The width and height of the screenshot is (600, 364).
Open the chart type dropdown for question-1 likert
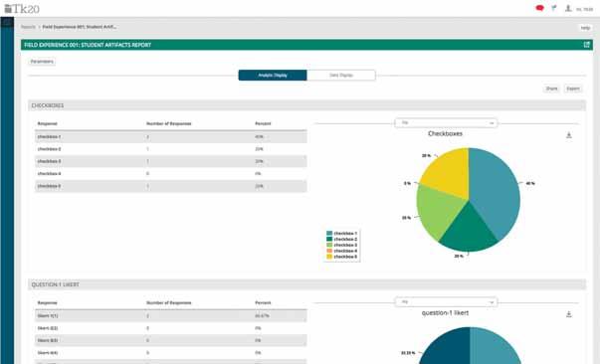point(446,302)
